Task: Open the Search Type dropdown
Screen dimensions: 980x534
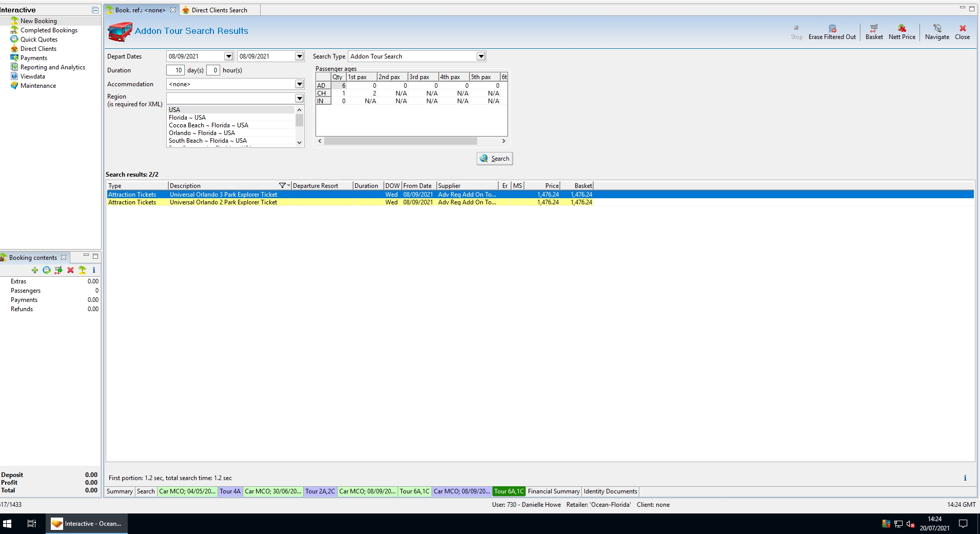Action: tap(481, 56)
